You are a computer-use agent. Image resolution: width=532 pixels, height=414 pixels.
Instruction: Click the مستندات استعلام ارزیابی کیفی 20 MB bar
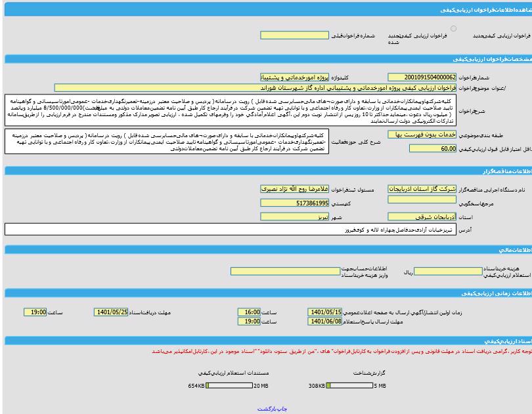point(229,386)
